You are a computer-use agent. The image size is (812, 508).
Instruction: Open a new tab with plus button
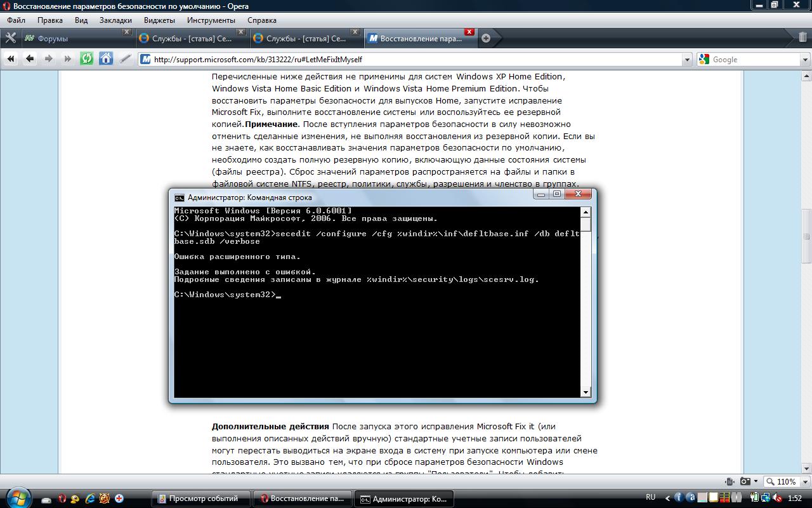click(x=486, y=38)
